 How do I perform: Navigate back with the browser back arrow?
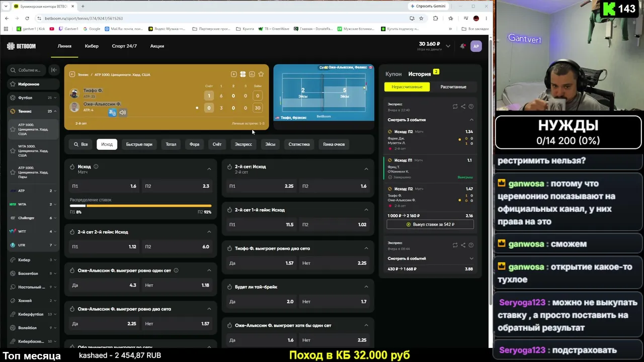pos(7,18)
